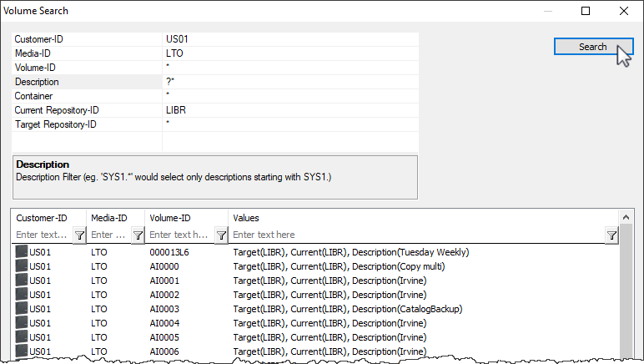Image resolution: width=644 pixels, height=364 pixels.
Task: Click the results scrollbar up arrow
Action: tap(626, 217)
